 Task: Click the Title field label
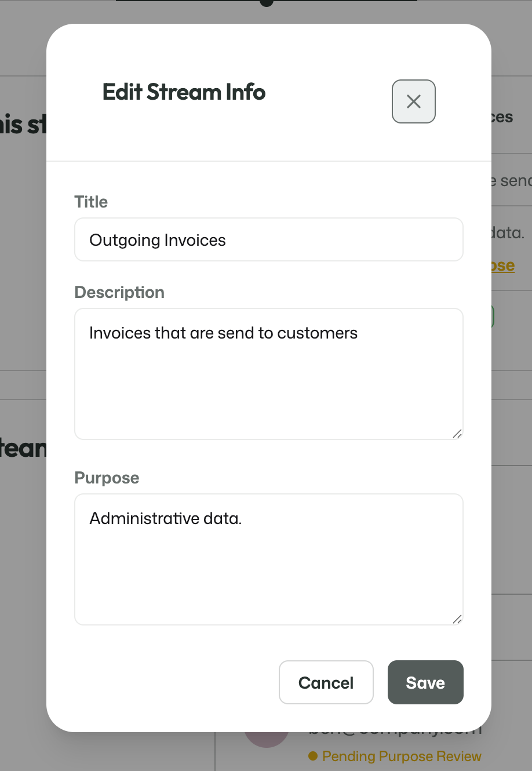pyautogui.click(x=91, y=202)
